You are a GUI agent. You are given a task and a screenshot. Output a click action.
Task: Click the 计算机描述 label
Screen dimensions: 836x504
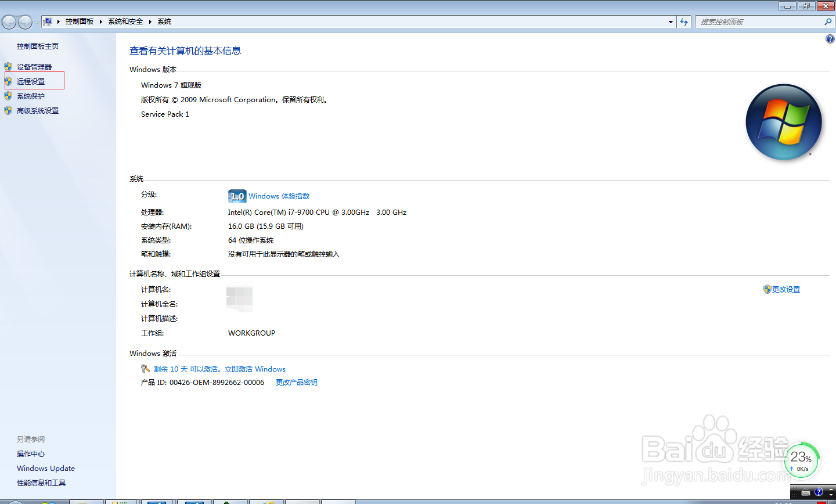tap(159, 319)
